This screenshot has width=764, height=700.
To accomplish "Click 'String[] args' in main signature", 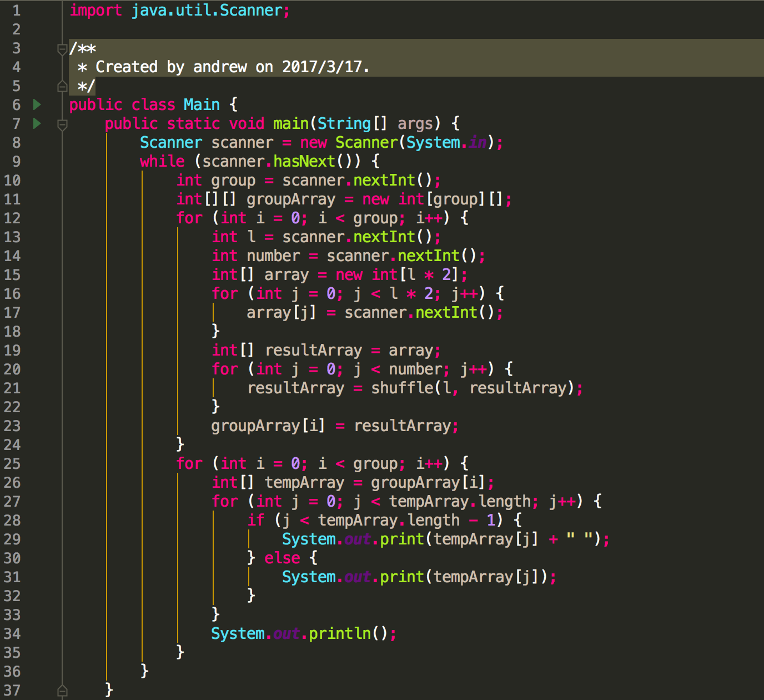I will (x=375, y=123).
